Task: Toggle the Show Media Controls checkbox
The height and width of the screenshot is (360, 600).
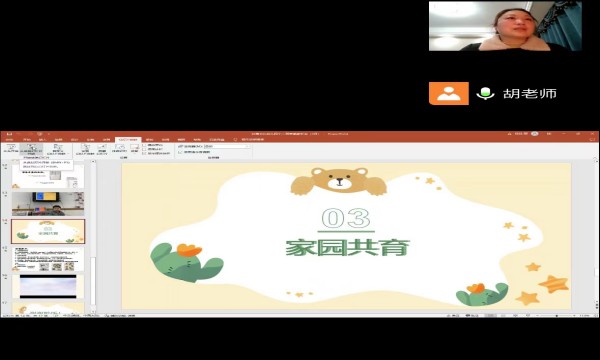Action: point(144,153)
